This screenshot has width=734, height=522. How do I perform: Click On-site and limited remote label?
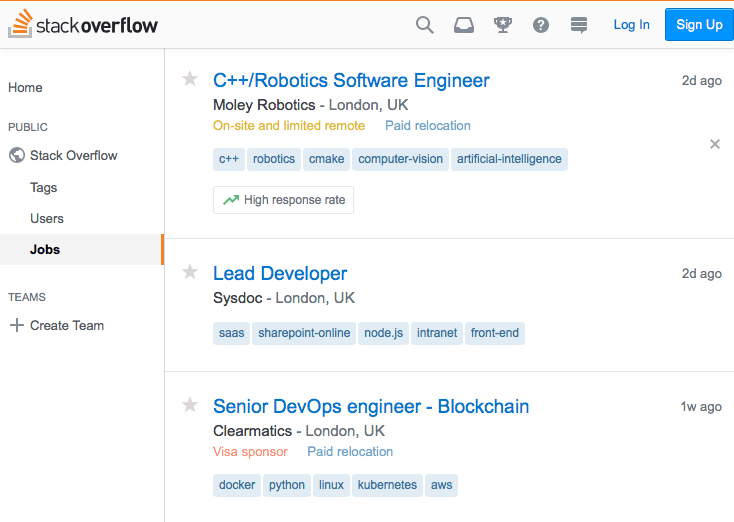[289, 125]
